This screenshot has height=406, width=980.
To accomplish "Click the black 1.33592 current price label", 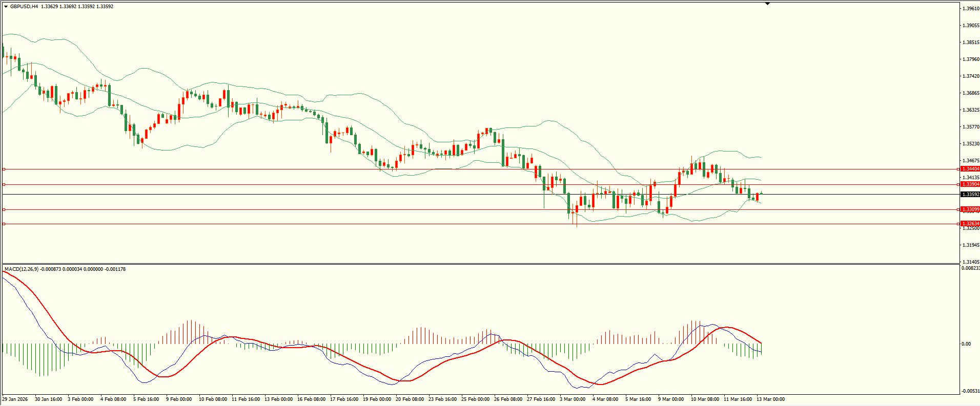I will pyautogui.click(x=970, y=195).
